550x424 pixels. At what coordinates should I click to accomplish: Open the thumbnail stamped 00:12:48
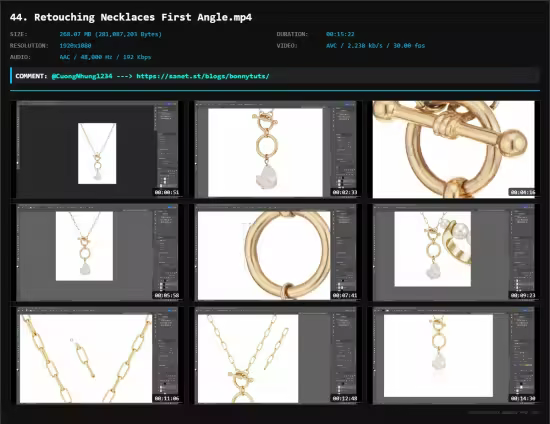point(276,355)
